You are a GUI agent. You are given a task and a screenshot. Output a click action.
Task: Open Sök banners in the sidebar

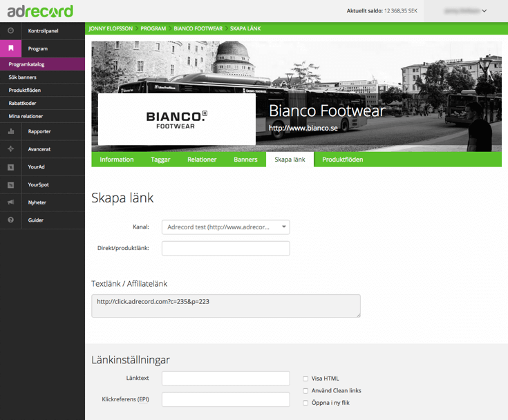(42, 77)
